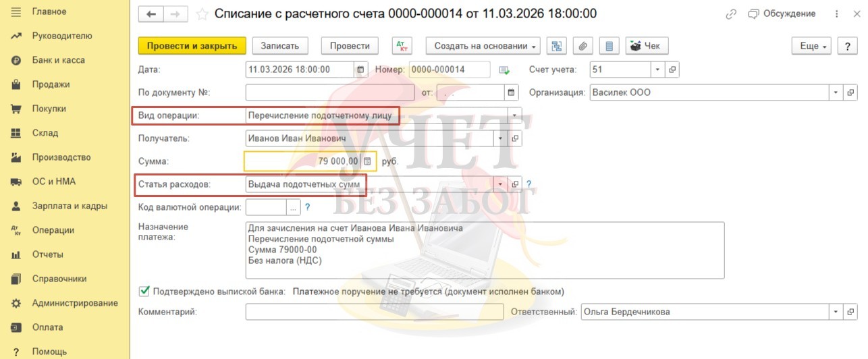Viewport: 868px width, 359px height.
Task: Click into Комментарий input field
Action: pos(375,312)
